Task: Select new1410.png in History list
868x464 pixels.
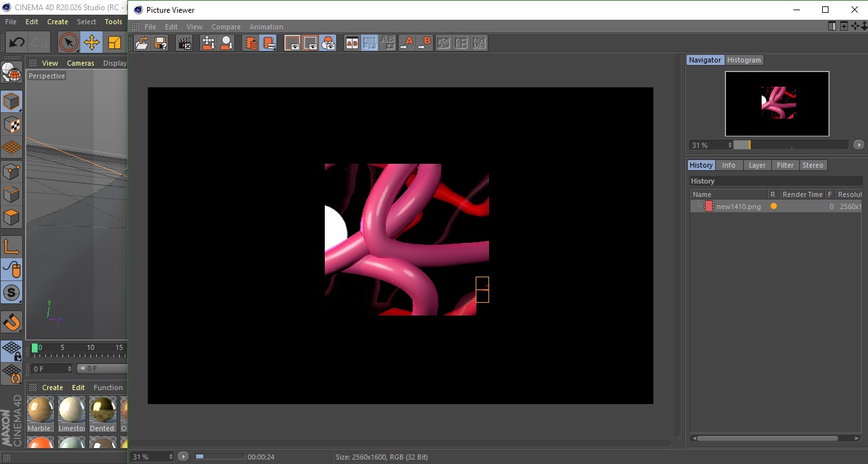Action: pyautogui.click(x=738, y=207)
